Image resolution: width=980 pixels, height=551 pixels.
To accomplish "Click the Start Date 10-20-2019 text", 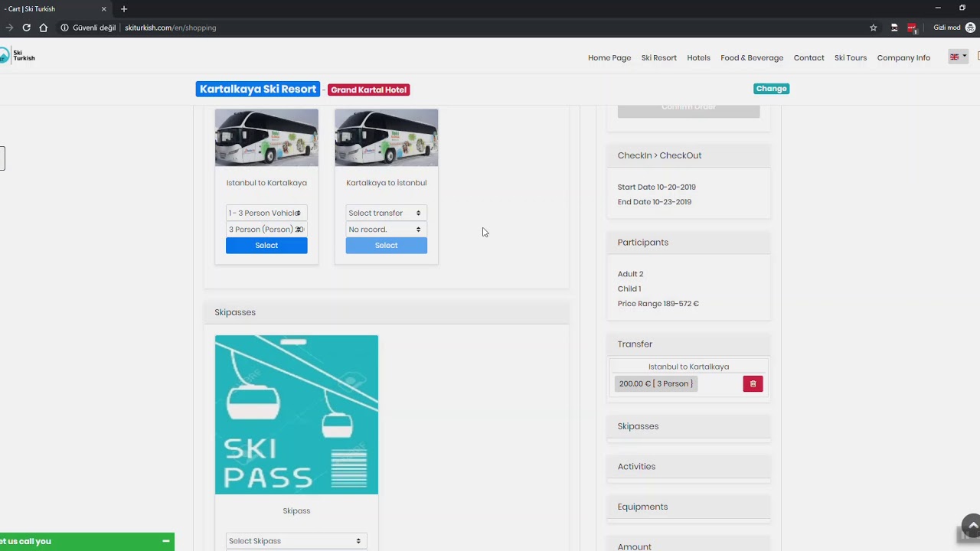I will (657, 187).
